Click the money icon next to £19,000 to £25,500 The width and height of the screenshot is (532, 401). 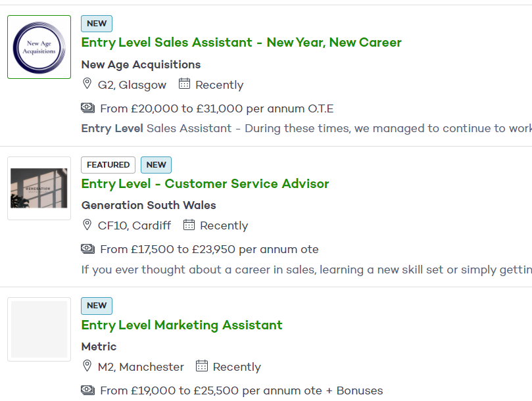87,390
